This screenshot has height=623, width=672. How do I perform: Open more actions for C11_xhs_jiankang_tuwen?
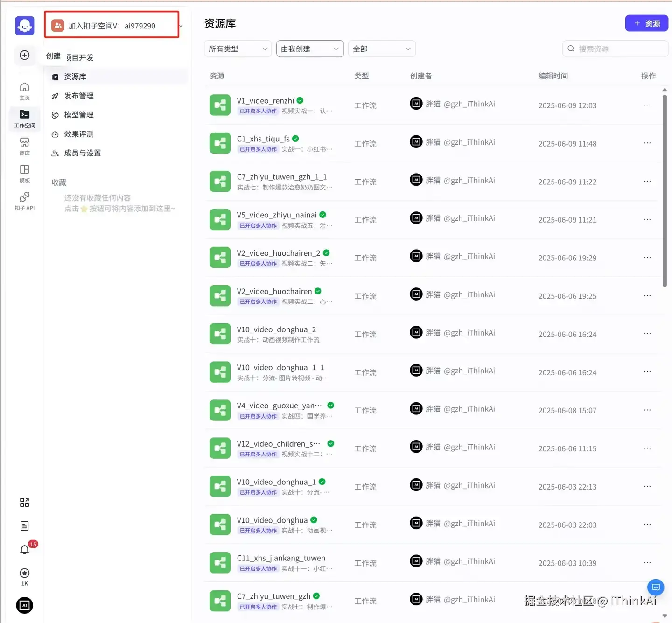647,562
